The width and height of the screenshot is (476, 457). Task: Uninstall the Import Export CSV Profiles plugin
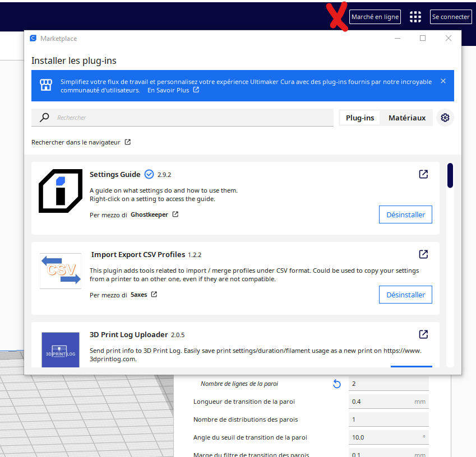(405, 295)
